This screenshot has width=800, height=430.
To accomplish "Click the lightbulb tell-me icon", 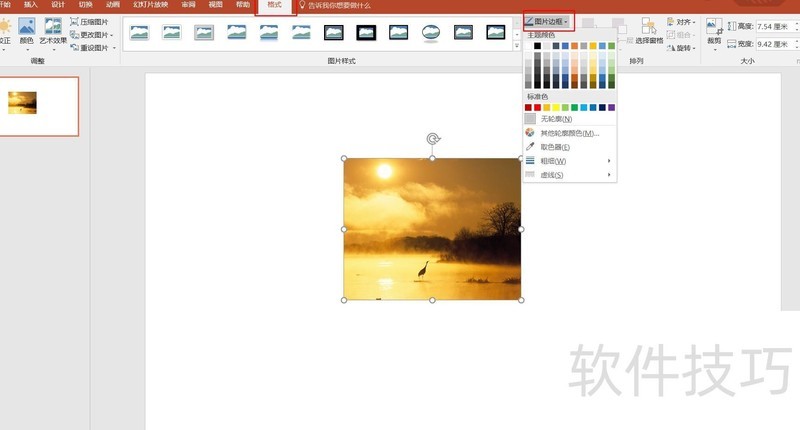I will pos(302,5).
